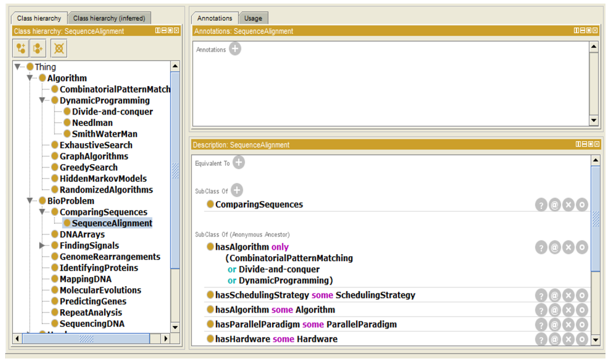Viewport: 612px width, 364px height.
Task: Collapse the Algorithm tree node
Action: 29,78
